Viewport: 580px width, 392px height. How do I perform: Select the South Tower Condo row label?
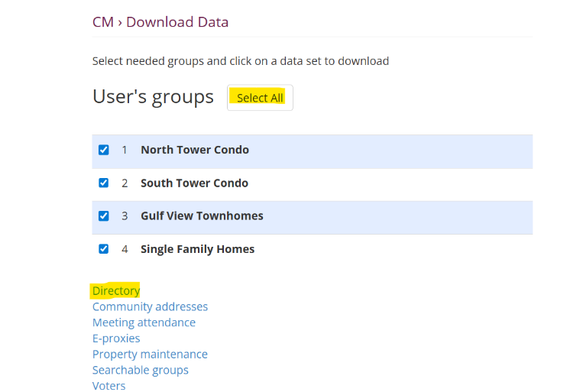pos(194,183)
